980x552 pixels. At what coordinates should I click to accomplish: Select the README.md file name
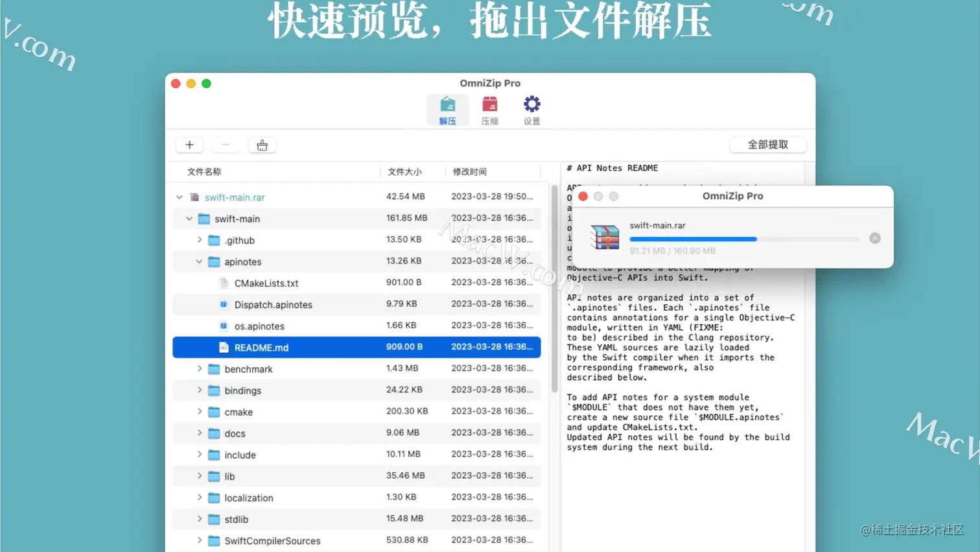coord(261,347)
